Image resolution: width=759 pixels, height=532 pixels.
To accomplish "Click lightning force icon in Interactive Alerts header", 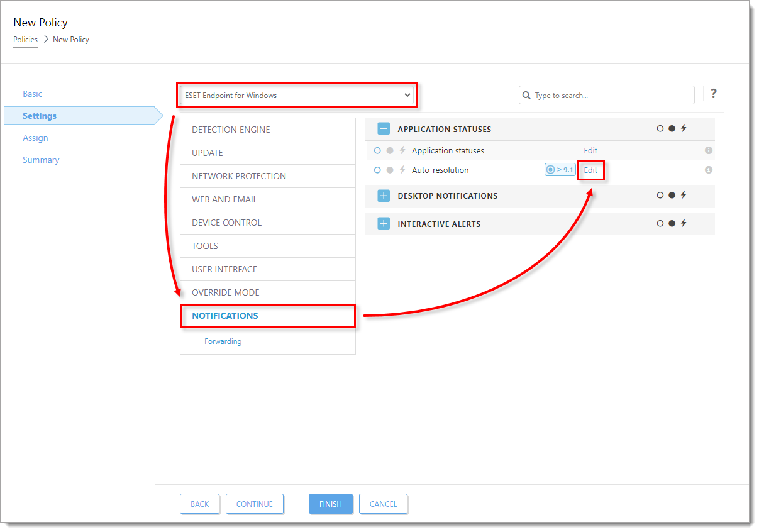I will (x=684, y=223).
